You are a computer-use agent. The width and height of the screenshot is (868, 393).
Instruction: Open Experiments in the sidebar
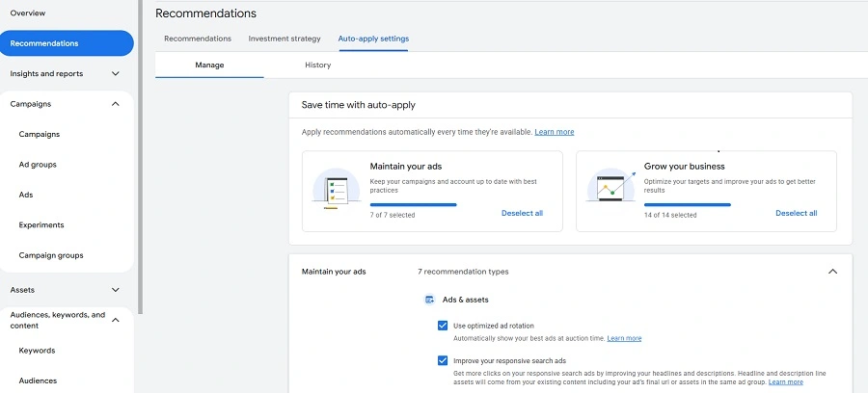coord(41,225)
